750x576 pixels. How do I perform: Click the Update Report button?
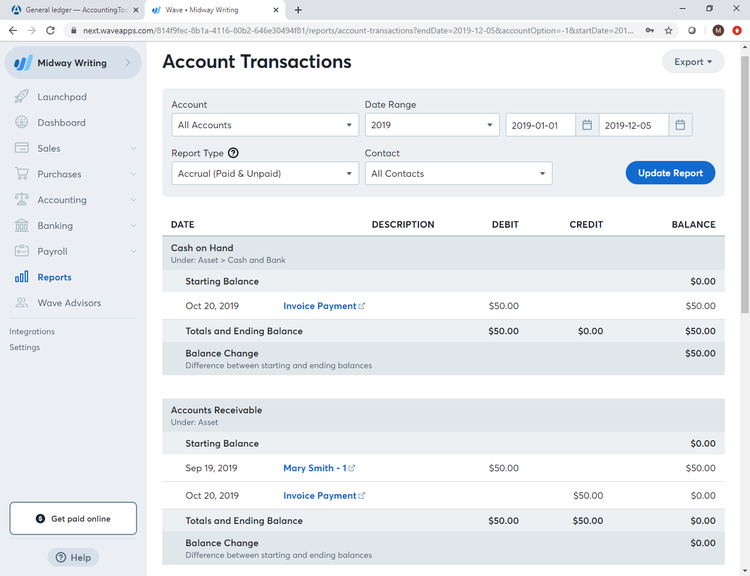click(670, 173)
